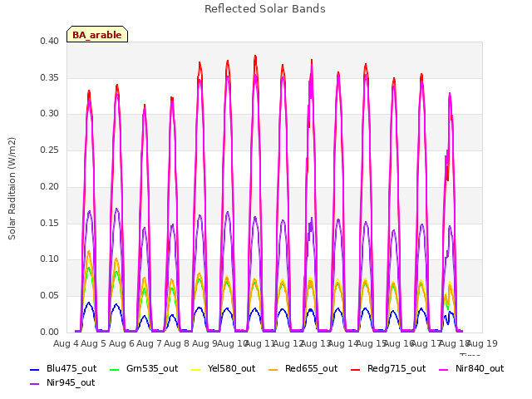The width and height of the screenshot is (532, 399).
Task: Select the Red655_out legend label
Action: pos(312,368)
